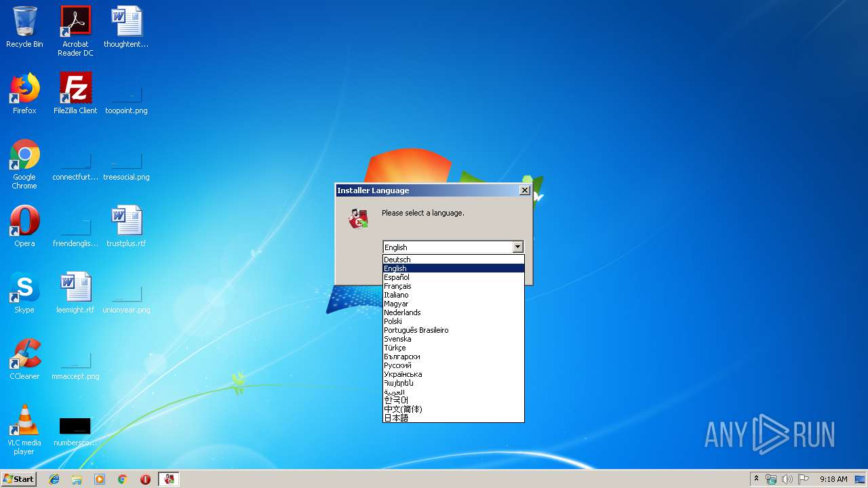This screenshot has width=868, height=488.
Task: Open Chrome from the taskbar
Action: (x=123, y=479)
